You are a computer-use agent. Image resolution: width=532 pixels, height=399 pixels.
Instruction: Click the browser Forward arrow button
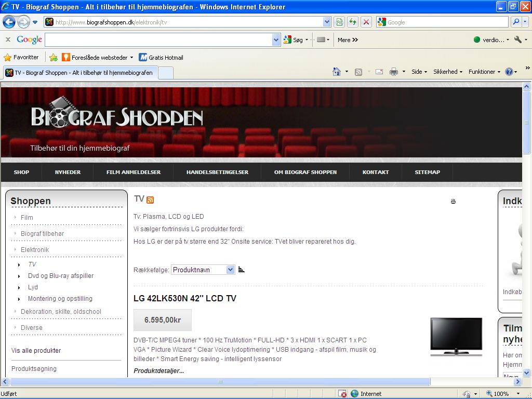tap(23, 22)
